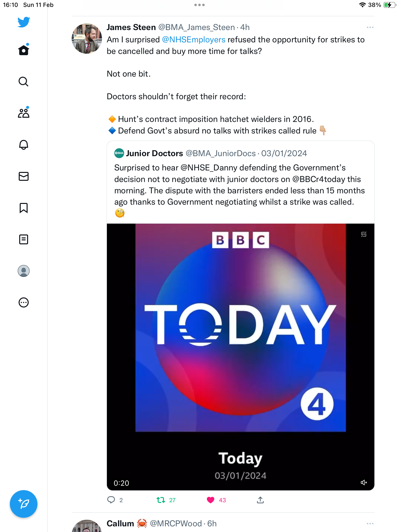Share James Steen's tweet
399x532 pixels.
260,500
